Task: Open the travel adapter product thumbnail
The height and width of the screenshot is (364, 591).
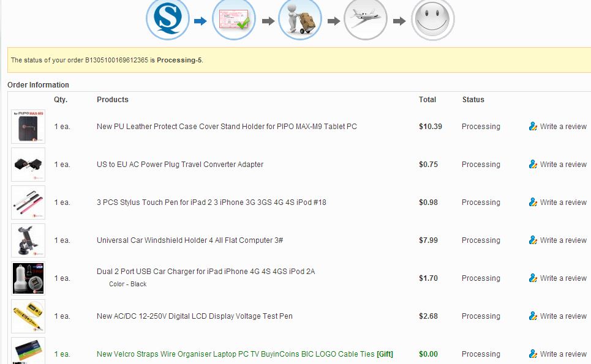Action: 28,165
